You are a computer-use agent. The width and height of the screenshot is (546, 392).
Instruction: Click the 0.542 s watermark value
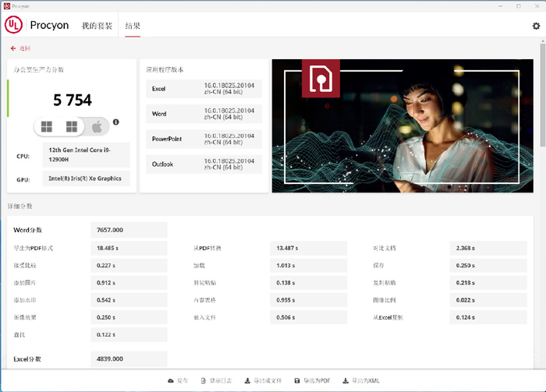point(129,300)
